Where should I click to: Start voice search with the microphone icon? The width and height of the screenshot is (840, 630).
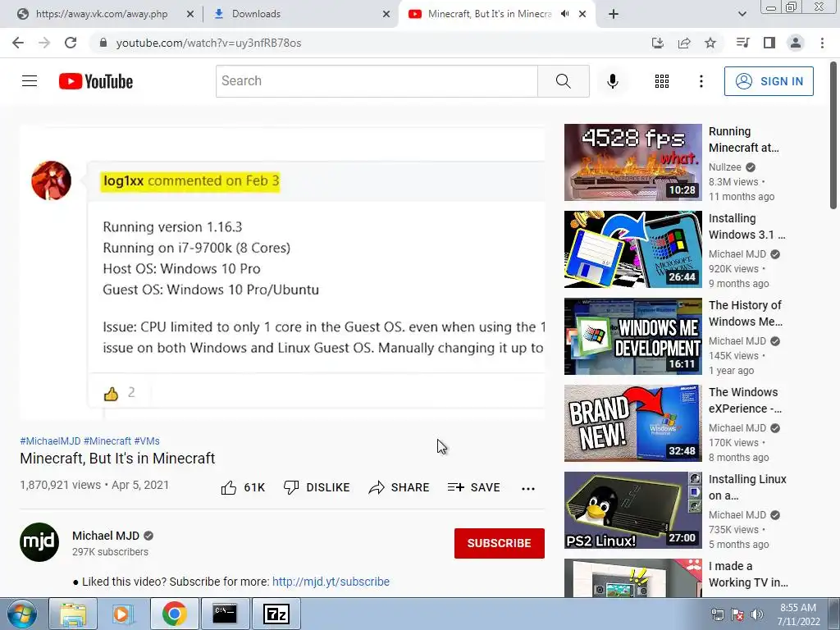coord(612,81)
